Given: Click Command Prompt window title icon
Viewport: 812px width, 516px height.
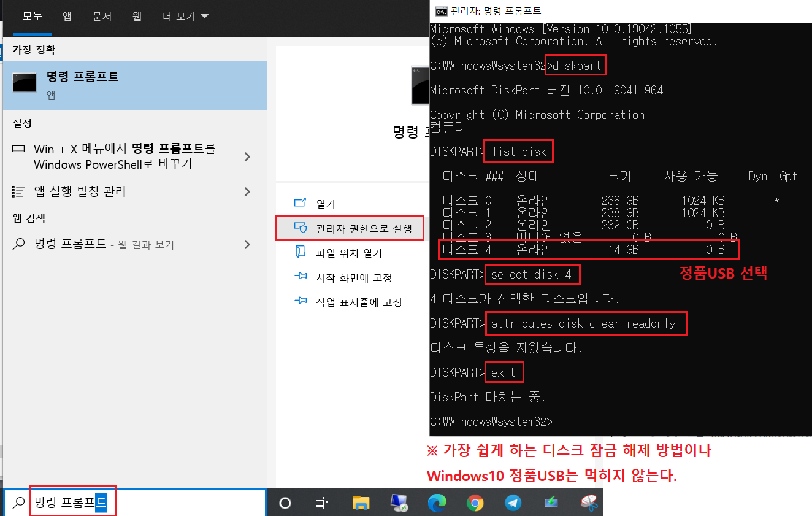Looking at the screenshot, I should (x=440, y=11).
